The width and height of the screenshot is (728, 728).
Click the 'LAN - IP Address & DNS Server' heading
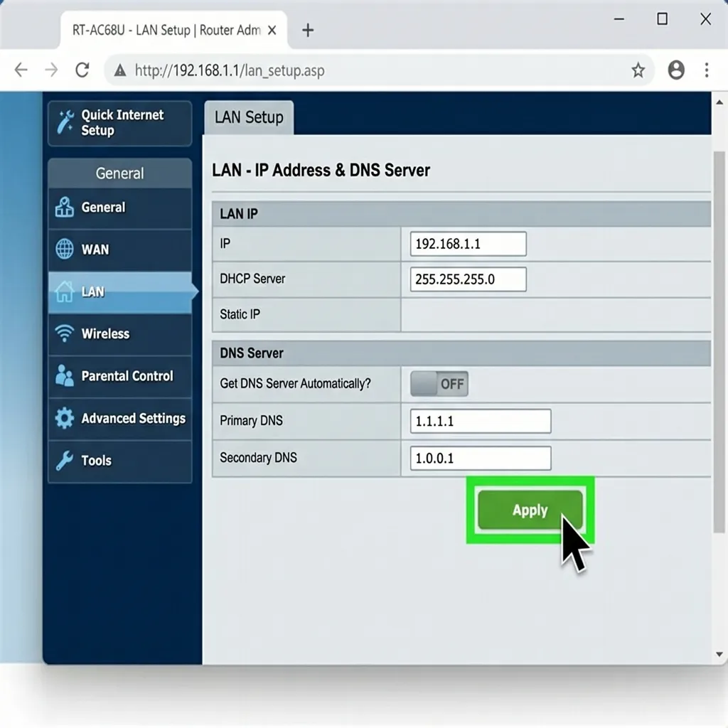click(x=321, y=171)
